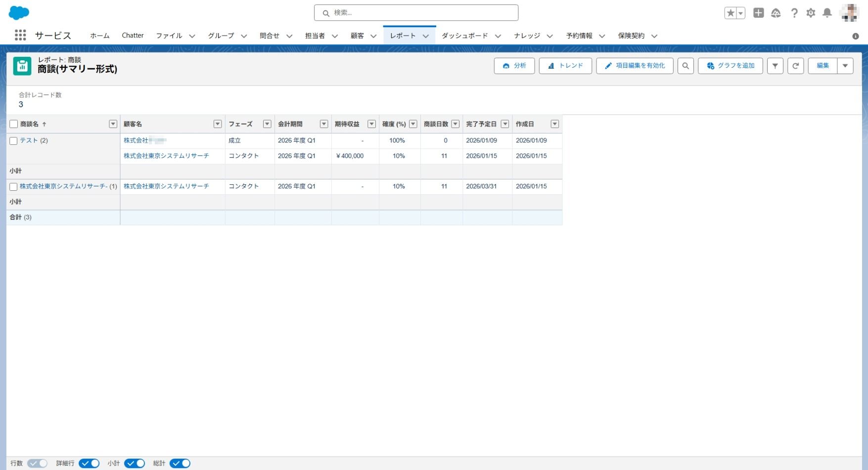Open the global create plus icon

(758, 13)
